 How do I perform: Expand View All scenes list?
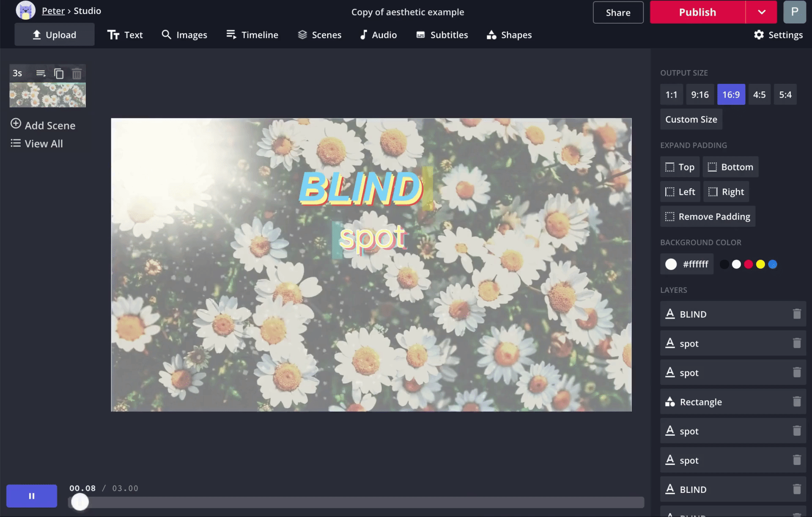point(37,144)
